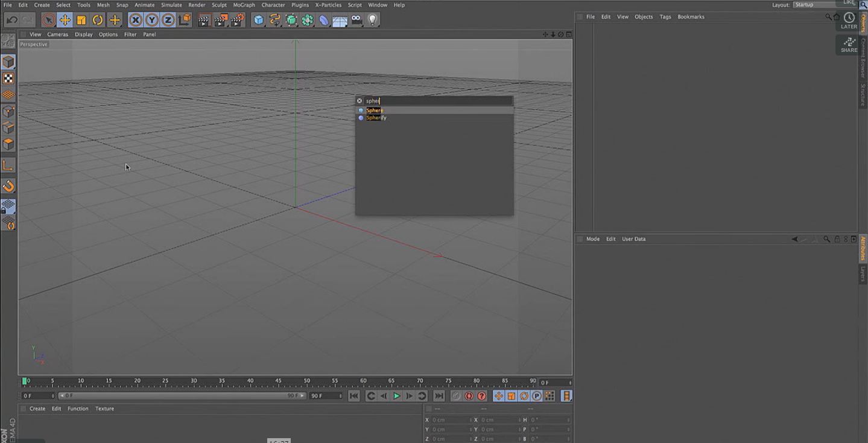Clear the commander search field
Screen dimensions: 868x443
[360, 101]
